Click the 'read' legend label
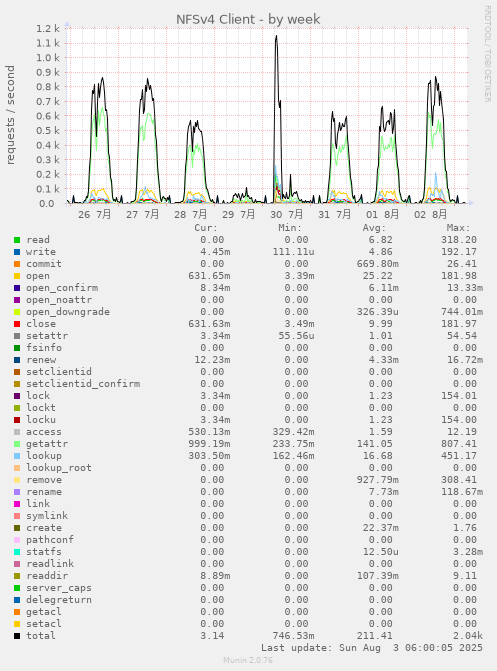 (x=38, y=240)
